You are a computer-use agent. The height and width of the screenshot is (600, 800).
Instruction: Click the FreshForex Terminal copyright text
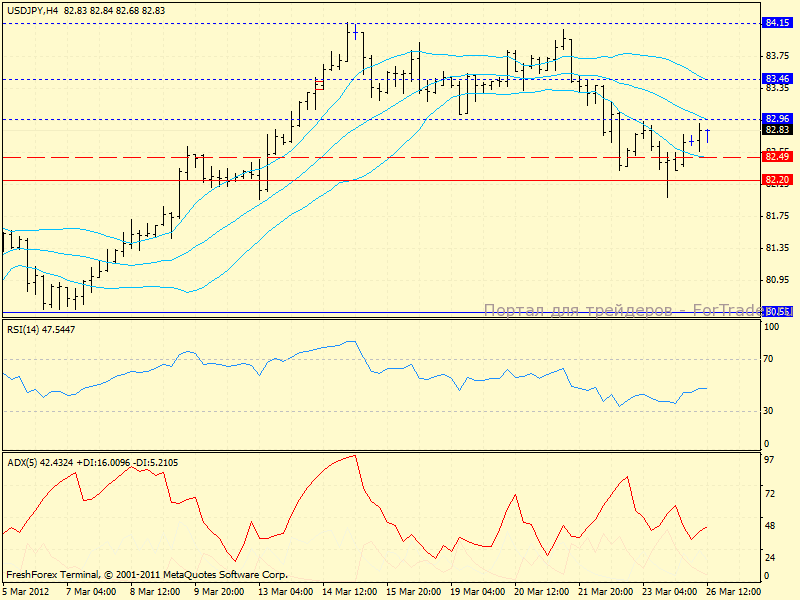click(x=147, y=575)
